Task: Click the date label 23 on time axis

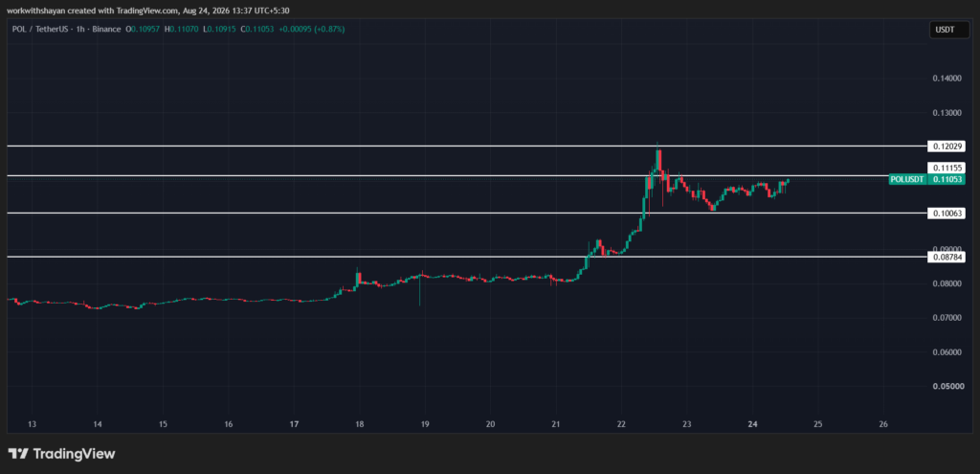Action: pos(687,424)
